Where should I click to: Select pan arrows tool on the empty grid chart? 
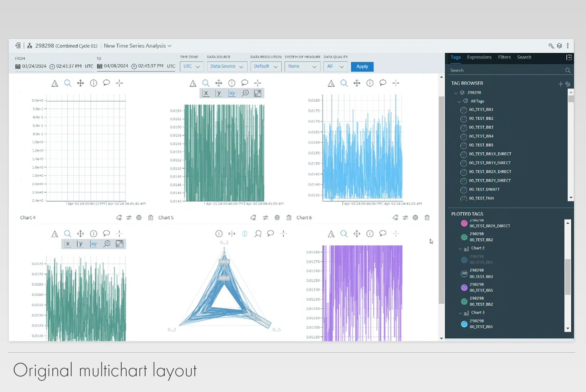click(80, 83)
